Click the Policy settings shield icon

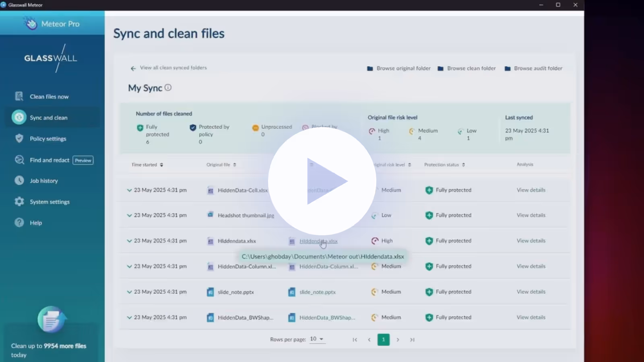19,138
